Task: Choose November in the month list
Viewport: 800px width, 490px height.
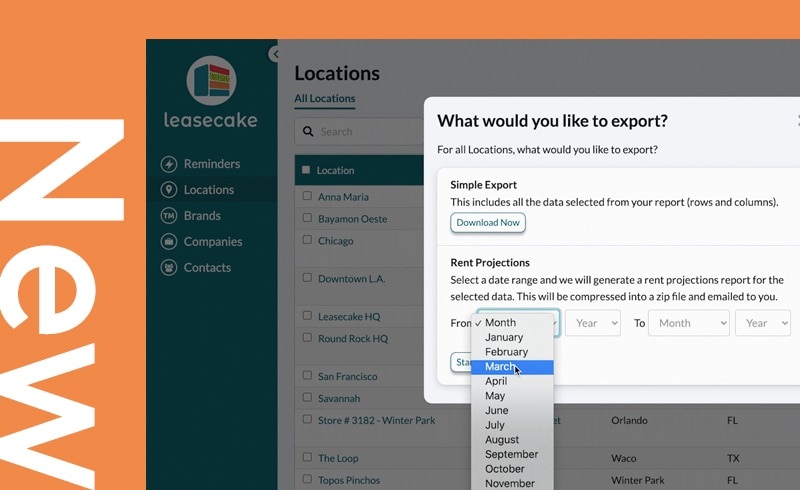Action: pos(512,483)
